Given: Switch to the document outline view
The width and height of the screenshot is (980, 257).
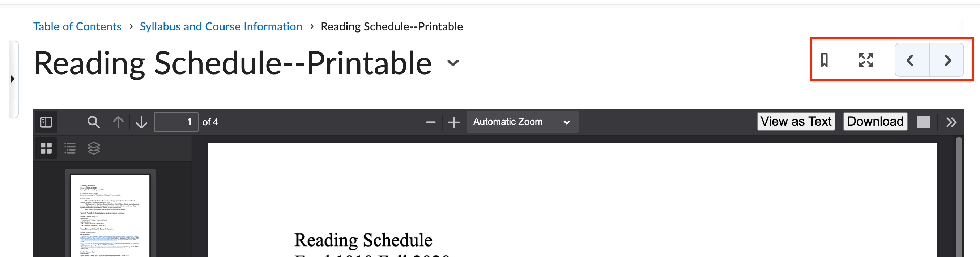Looking at the screenshot, I should point(70,148).
